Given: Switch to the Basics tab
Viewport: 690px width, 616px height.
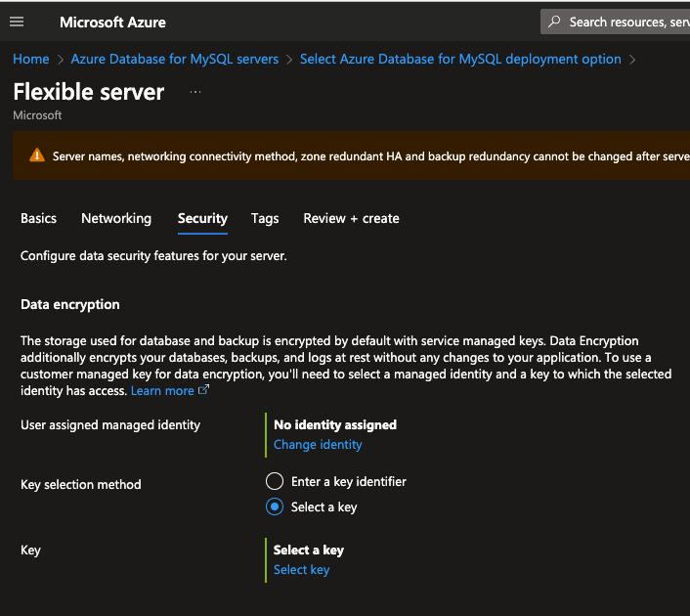Looking at the screenshot, I should 39,218.
